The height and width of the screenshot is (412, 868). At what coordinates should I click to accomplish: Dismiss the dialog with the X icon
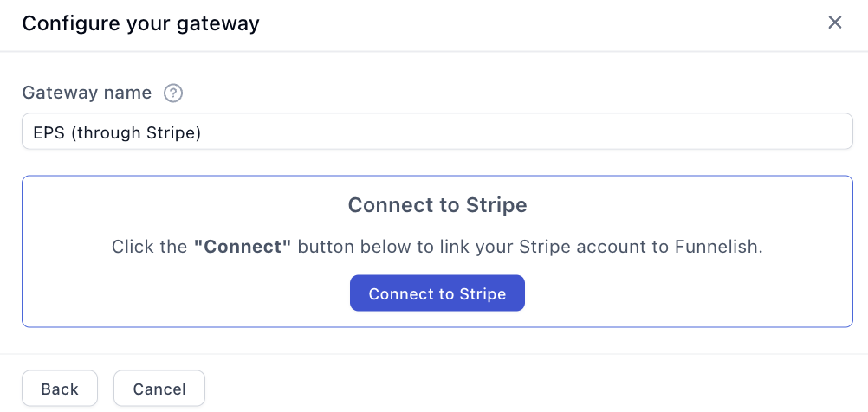coord(835,23)
